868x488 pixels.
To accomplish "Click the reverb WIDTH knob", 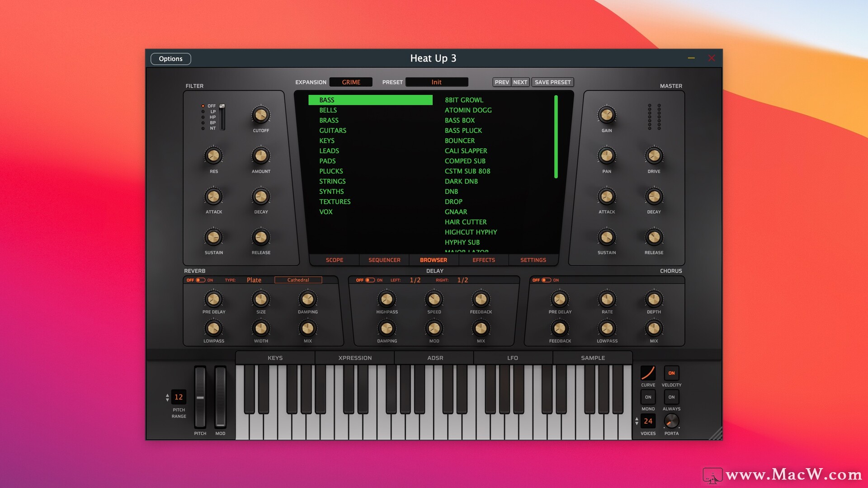I will [x=261, y=328].
